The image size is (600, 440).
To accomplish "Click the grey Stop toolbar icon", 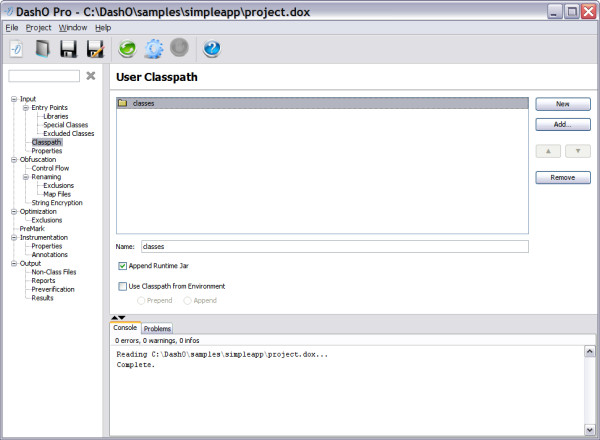I will coord(179,47).
